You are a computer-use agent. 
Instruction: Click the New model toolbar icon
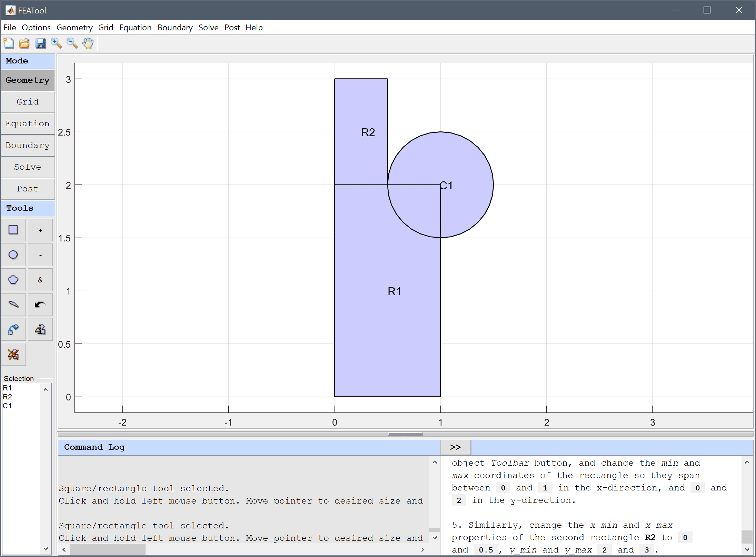click(9, 43)
